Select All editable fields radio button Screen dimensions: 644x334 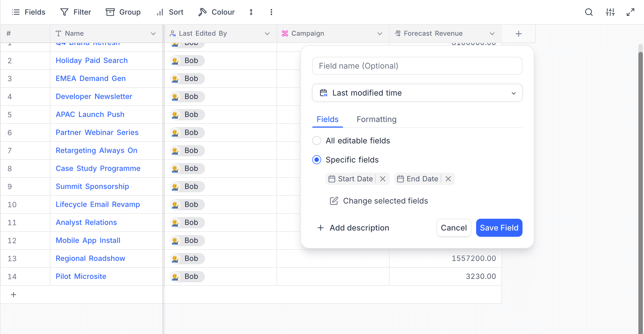pyautogui.click(x=317, y=141)
